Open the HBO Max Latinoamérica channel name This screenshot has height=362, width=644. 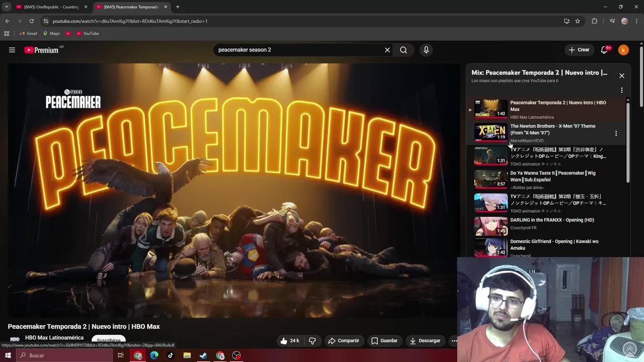[x=54, y=337]
